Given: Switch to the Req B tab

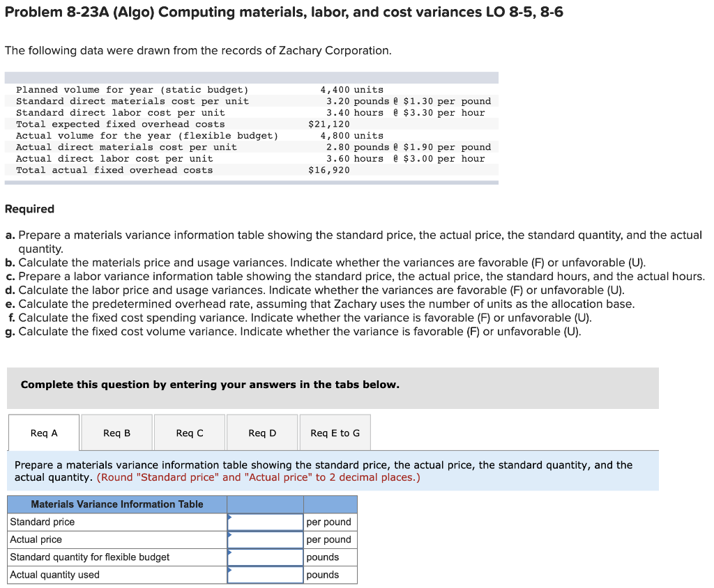Looking at the screenshot, I should 116,432.
